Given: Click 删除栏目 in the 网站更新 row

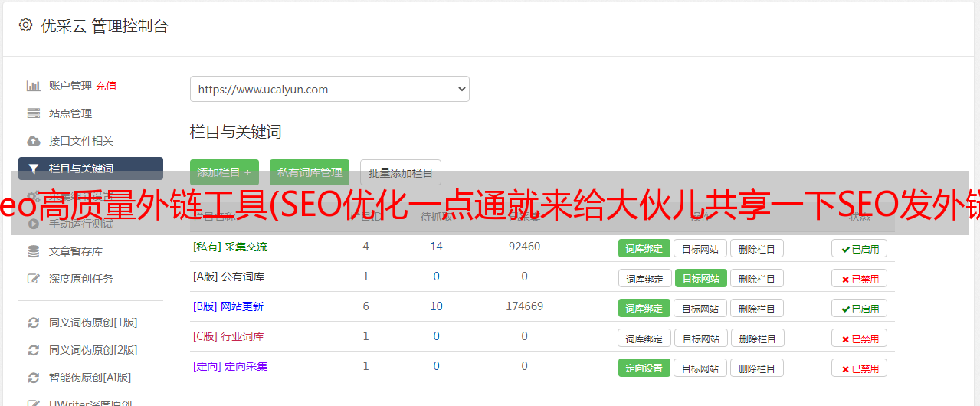Looking at the screenshot, I should click(x=757, y=308).
